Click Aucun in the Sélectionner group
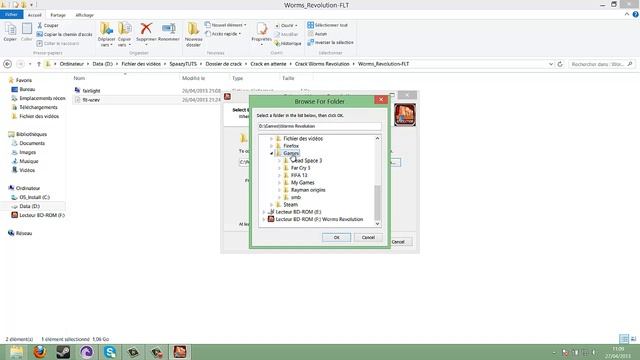The image size is (640, 360). (318, 34)
